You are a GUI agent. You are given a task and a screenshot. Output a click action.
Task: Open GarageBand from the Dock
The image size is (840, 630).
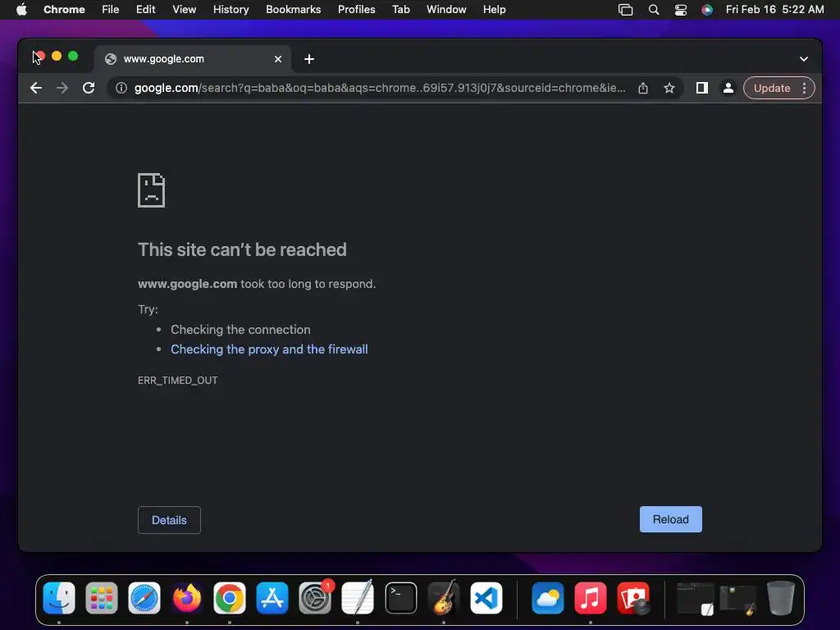tap(444, 598)
